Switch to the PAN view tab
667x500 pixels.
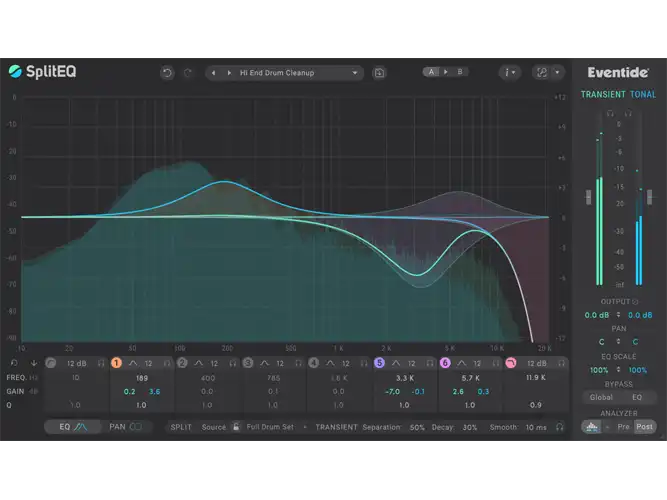125,427
